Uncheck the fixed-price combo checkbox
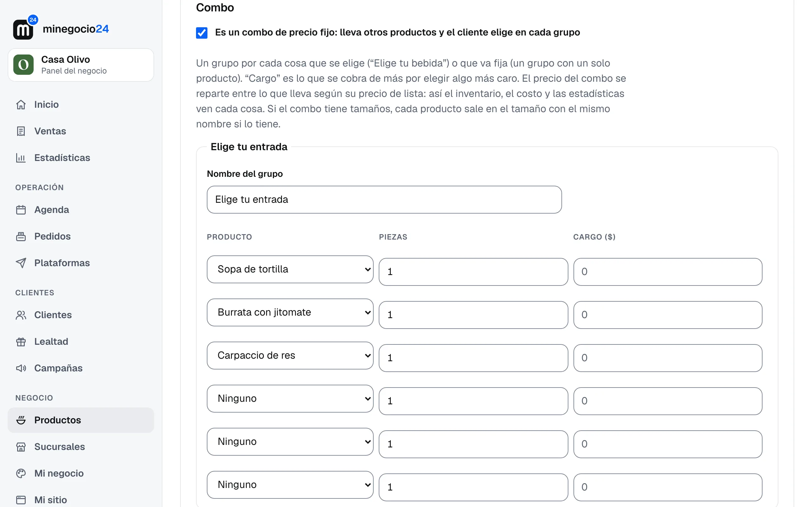 coord(202,33)
